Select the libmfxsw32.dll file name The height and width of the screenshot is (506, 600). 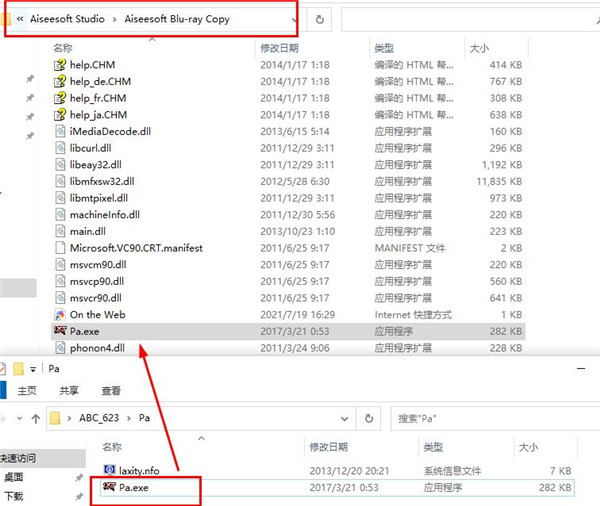[x=102, y=181]
